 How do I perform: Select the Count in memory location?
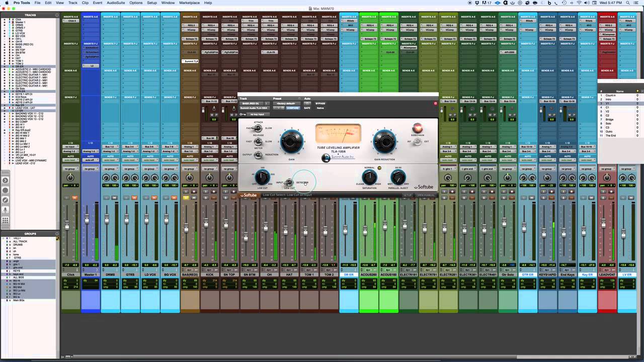coord(610,95)
